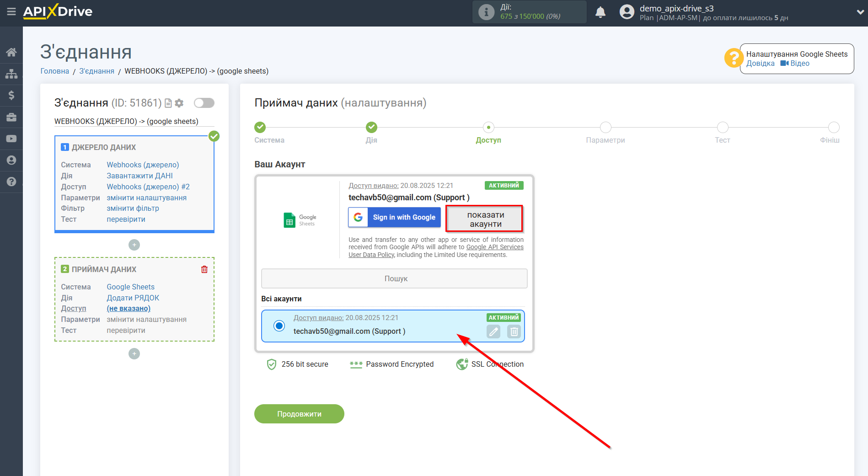
Task: Click the ApiX-Drive logo
Action: pyautogui.click(x=58, y=11)
